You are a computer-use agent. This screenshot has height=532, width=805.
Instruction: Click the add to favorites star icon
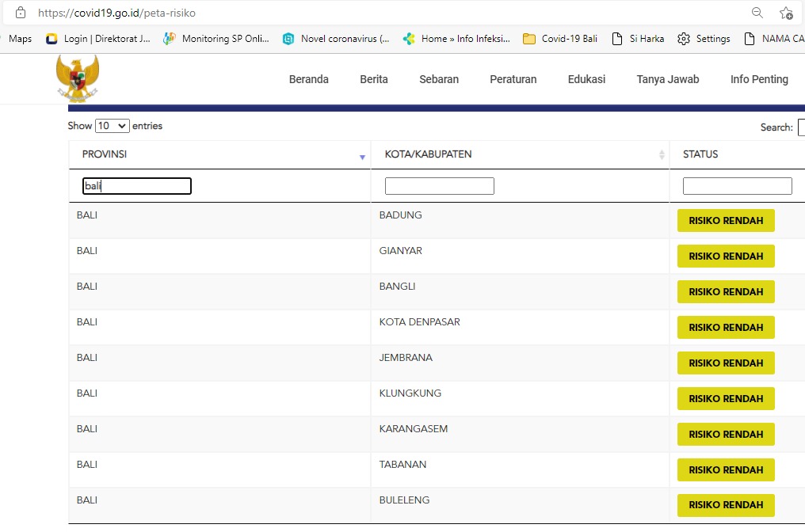pyautogui.click(x=785, y=13)
